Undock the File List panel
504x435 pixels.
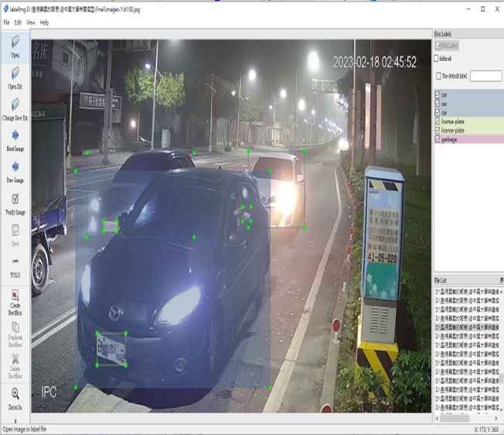[500, 280]
